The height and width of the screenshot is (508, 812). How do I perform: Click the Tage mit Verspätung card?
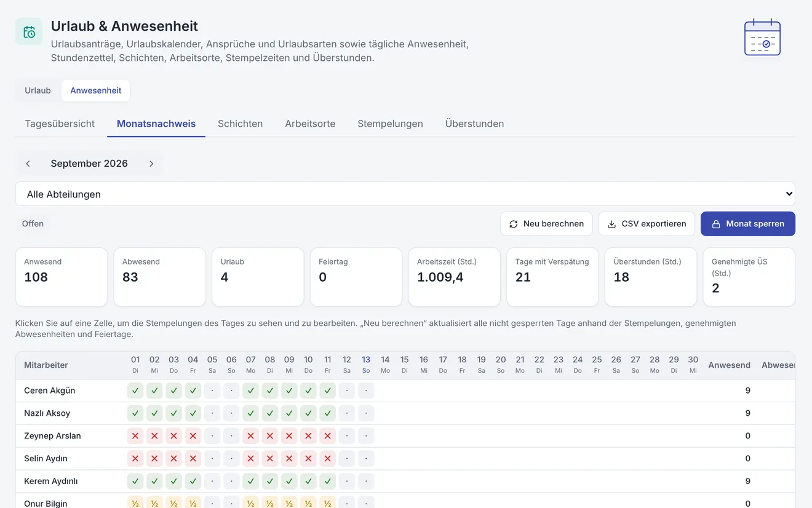[x=552, y=277]
